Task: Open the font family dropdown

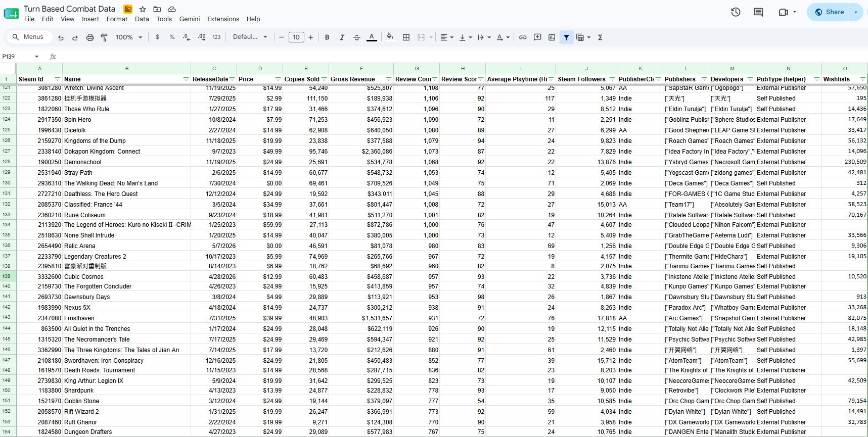Action: 250,37
